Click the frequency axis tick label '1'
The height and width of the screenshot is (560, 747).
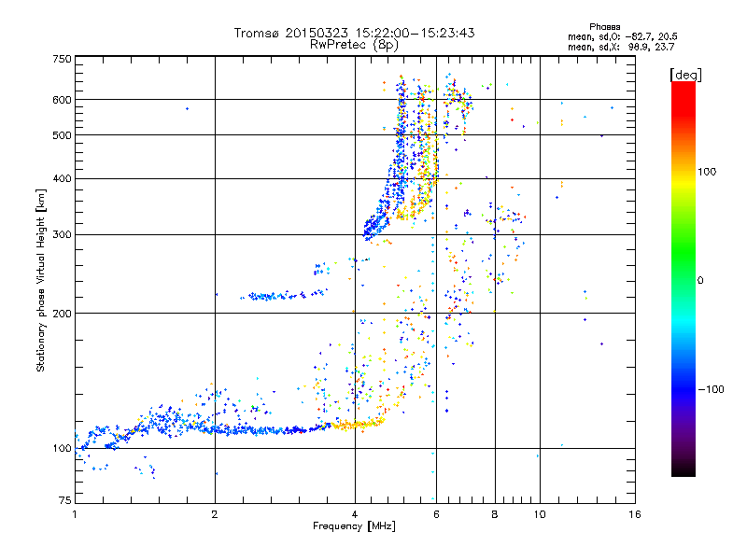[75, 514]
